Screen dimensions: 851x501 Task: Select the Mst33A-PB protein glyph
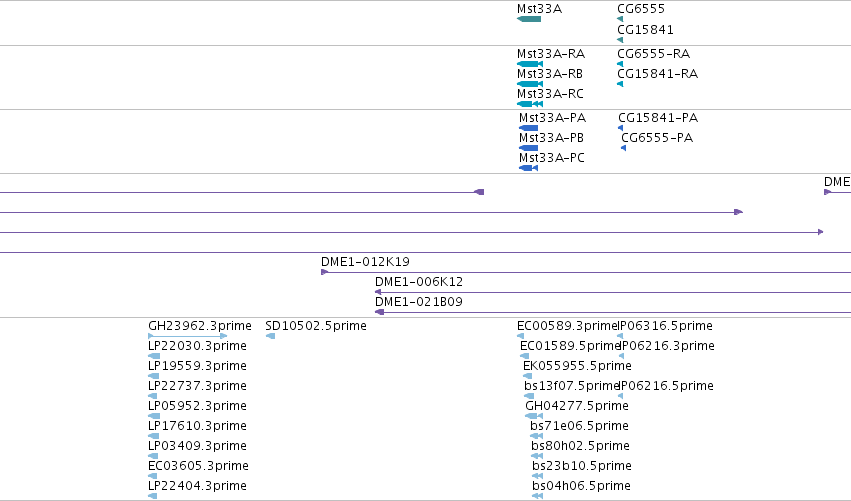point(529,148)
